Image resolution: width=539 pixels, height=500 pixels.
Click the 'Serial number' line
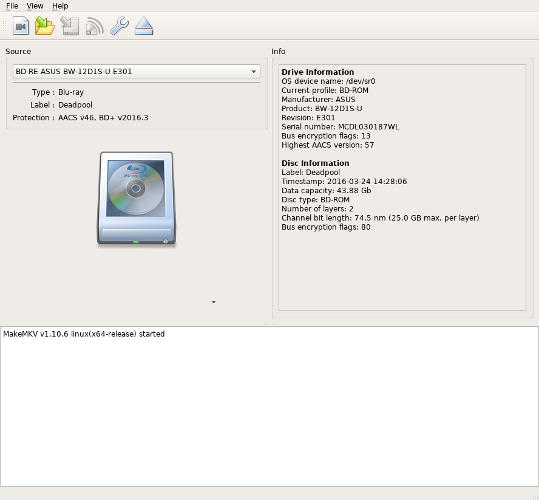point(340,127)
